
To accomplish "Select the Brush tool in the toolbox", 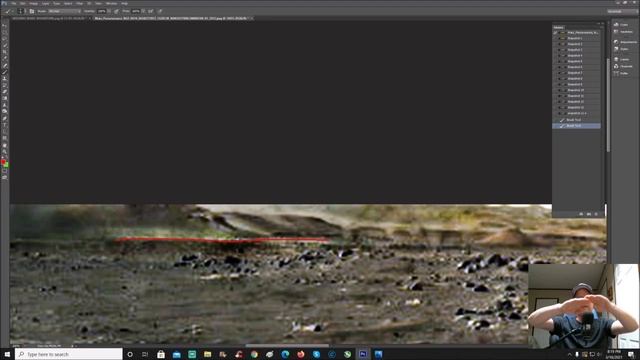I will (4, 72).
